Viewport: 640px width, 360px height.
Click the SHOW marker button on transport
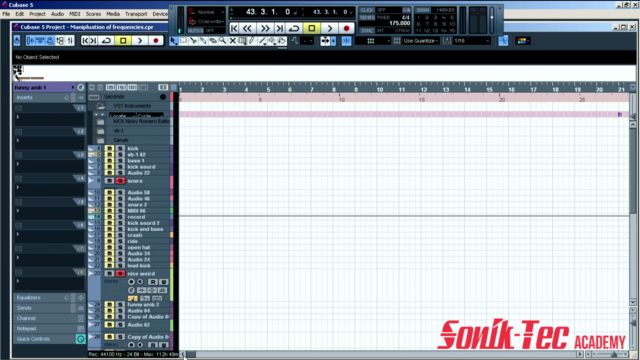coord(422,10)
